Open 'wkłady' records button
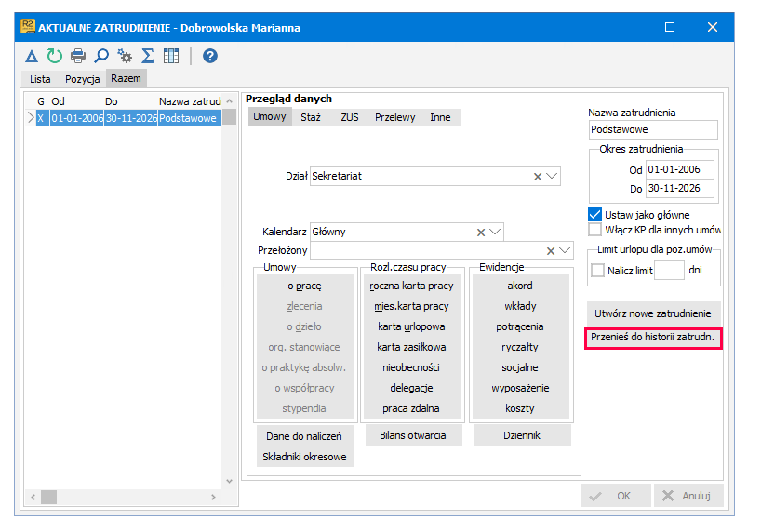Image resolution: width=761 pixels, height=532 pixels. (x=520, y=306)
